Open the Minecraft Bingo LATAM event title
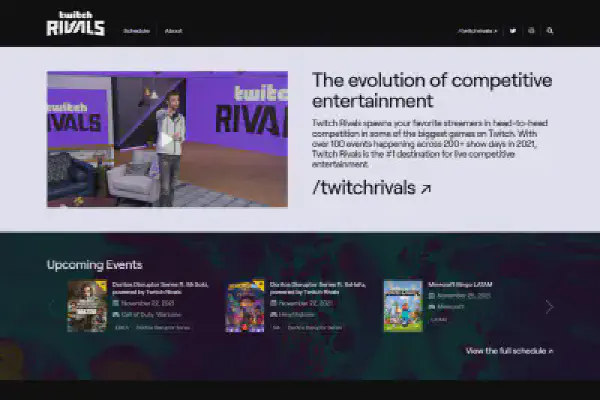 coord(460,285)
